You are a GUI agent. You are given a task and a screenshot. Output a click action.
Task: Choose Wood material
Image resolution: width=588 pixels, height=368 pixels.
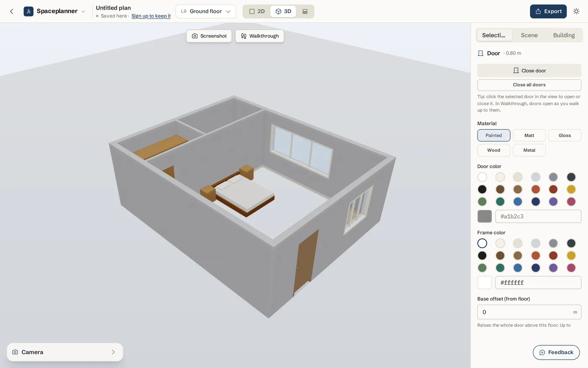pos(494,150)
